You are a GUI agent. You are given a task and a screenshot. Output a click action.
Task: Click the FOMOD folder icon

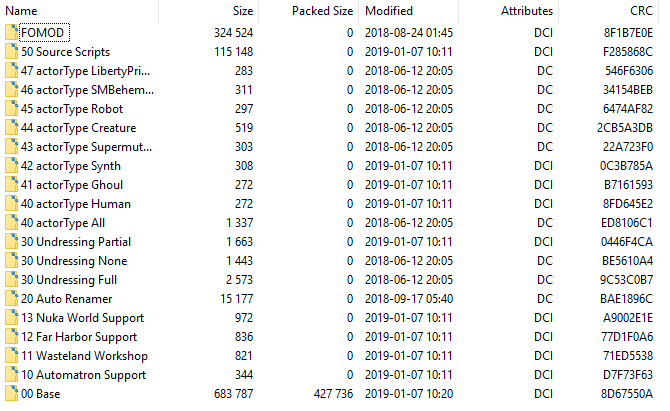click(12, 32)
